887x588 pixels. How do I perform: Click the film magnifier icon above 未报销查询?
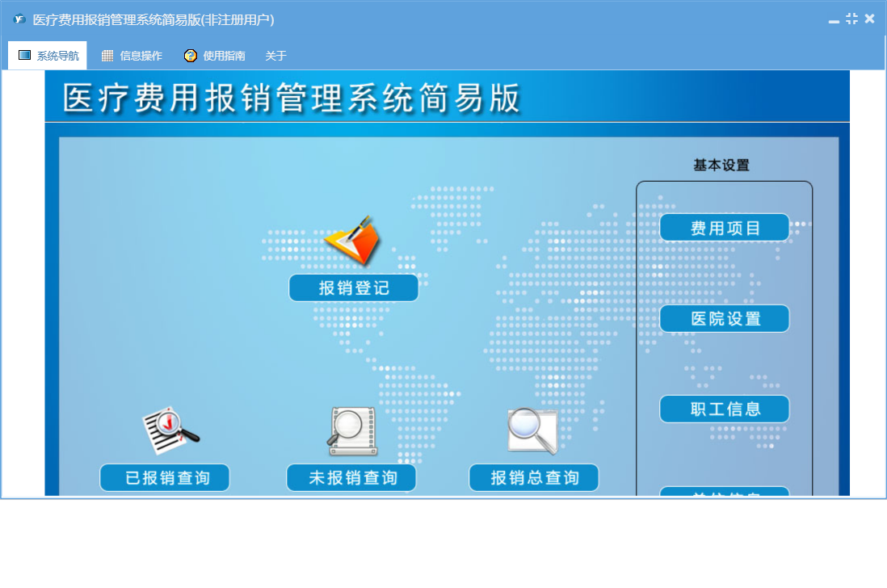pos(352,431)
